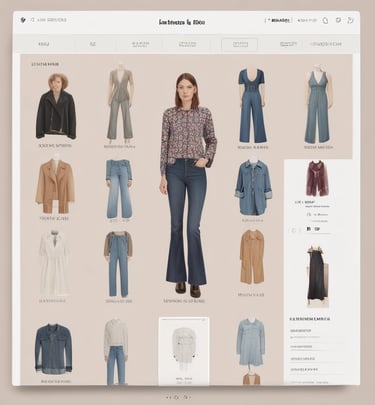Open the white card showing a pale jacket
This screenshot has height=405, width=375.
click(x=184, y=351)
